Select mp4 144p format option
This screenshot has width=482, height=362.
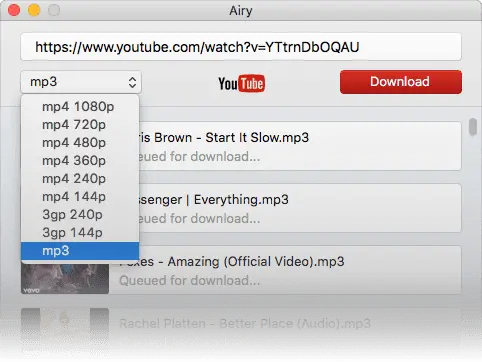80,197
